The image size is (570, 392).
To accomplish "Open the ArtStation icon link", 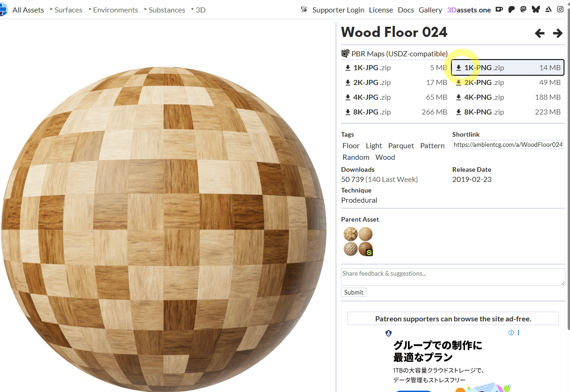I will click(548, 10).
